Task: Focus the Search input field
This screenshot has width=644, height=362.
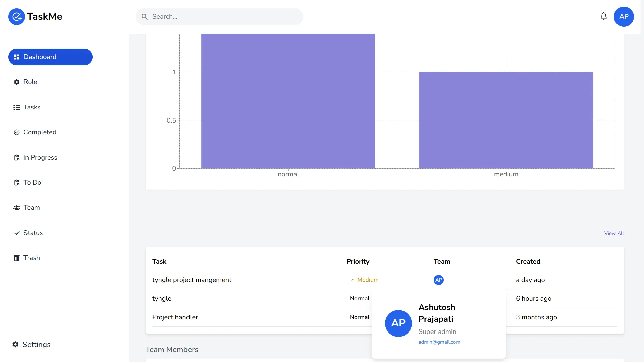Action: tap(219, 17)
